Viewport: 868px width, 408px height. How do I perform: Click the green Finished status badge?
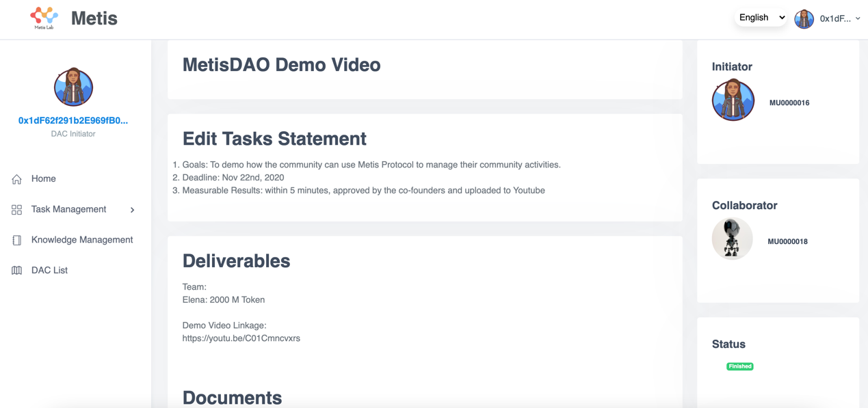pos(740,366)
